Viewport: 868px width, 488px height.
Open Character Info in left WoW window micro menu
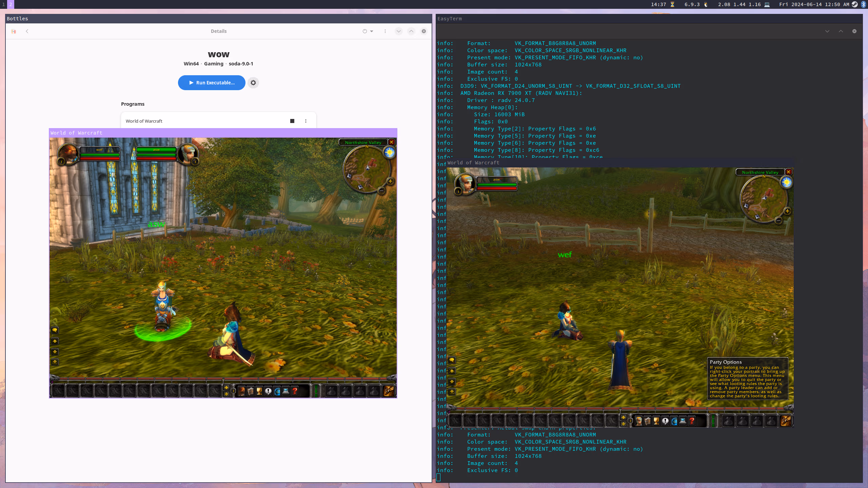click(242, 391)
